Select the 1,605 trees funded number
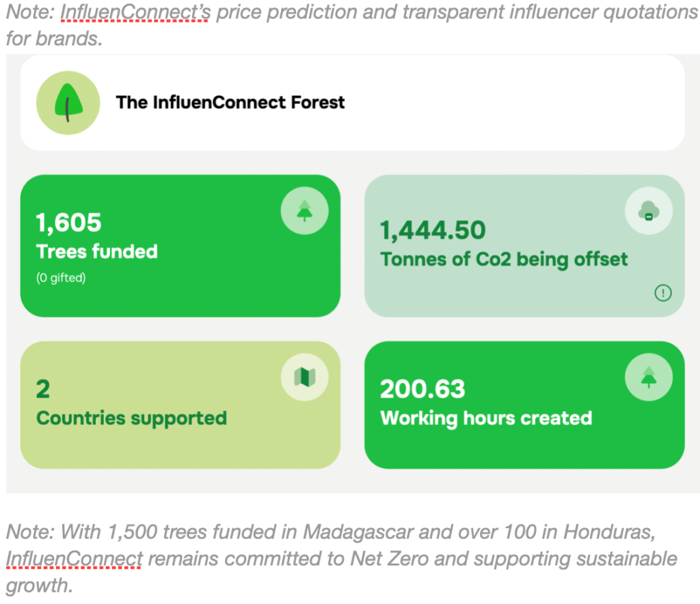This screenshot has height=604, width=700. pos(68,223)
